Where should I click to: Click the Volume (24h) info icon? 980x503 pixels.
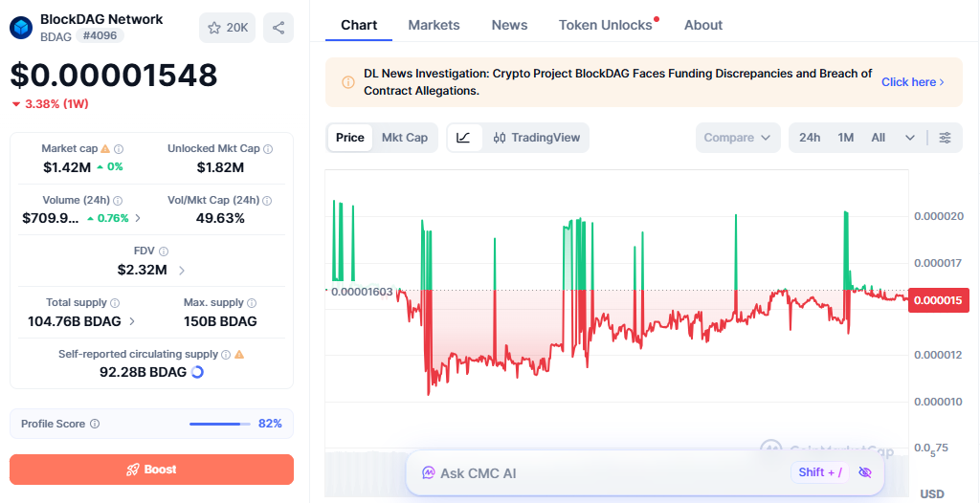click(x=118, y=201)
